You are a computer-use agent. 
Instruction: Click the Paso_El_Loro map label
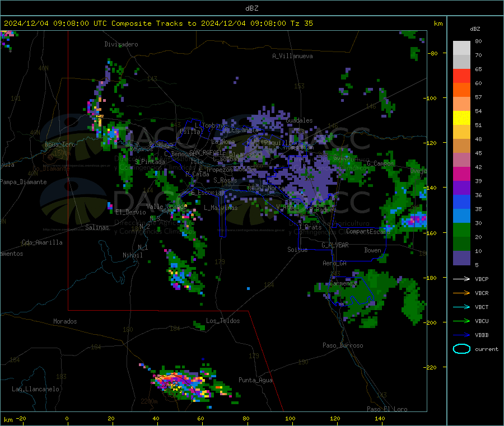pyautogui.click(x=388, y=409)
